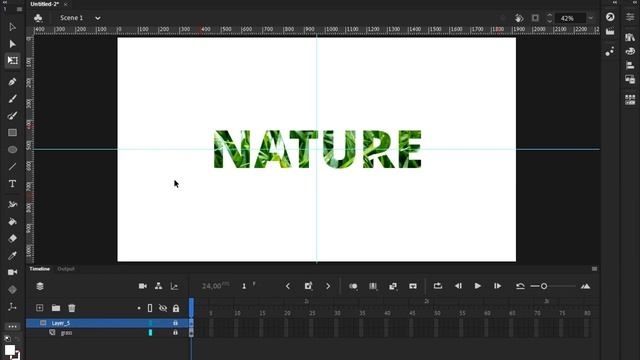Open the Color palette panel icon
This screenshot has height=360, width=640.
[630, 51]
